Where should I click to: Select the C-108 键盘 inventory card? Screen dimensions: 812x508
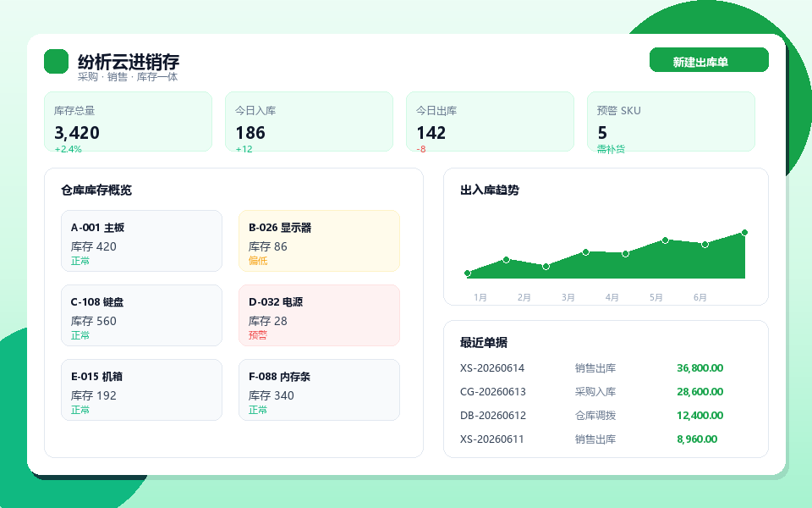pyautogui.click(x=141, y=316)
